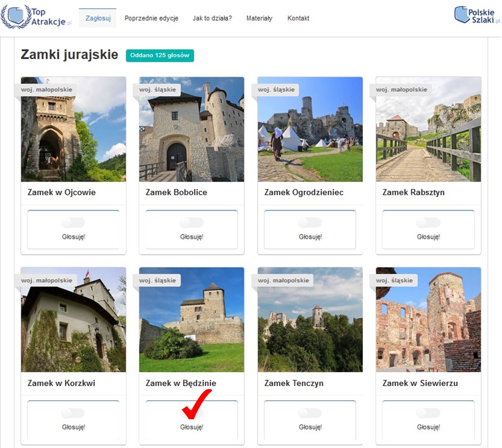Image resolution: width=502 pixels, height=448 pixels.
Task: Toggle vote switch for Zamek w Ojcowie
Action: (73, 223)
